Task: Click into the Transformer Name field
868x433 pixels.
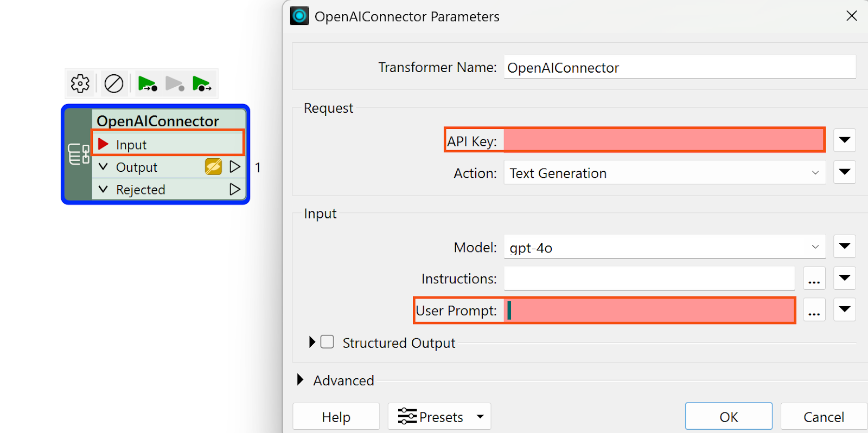Action: (x=680, y=67)
